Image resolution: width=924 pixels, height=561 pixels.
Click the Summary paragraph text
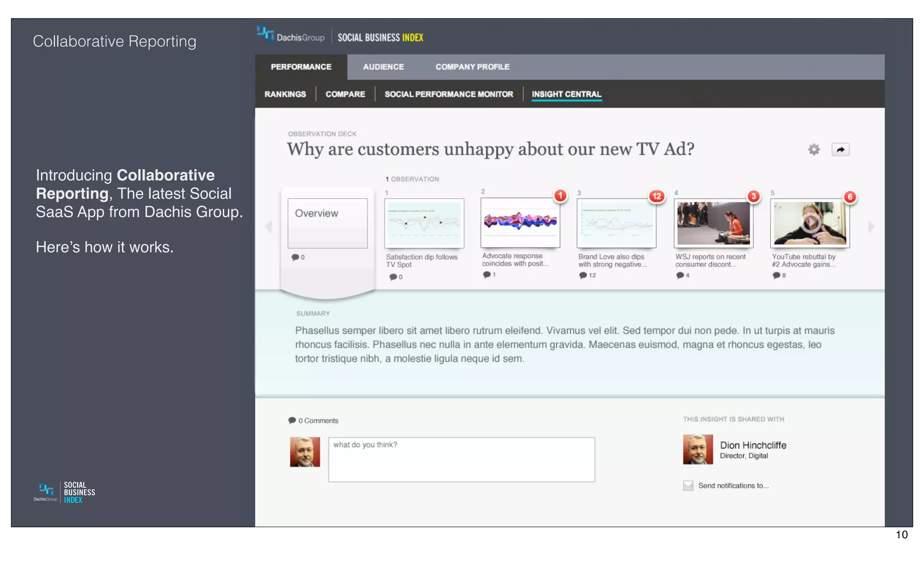click(x=565, y=344)
